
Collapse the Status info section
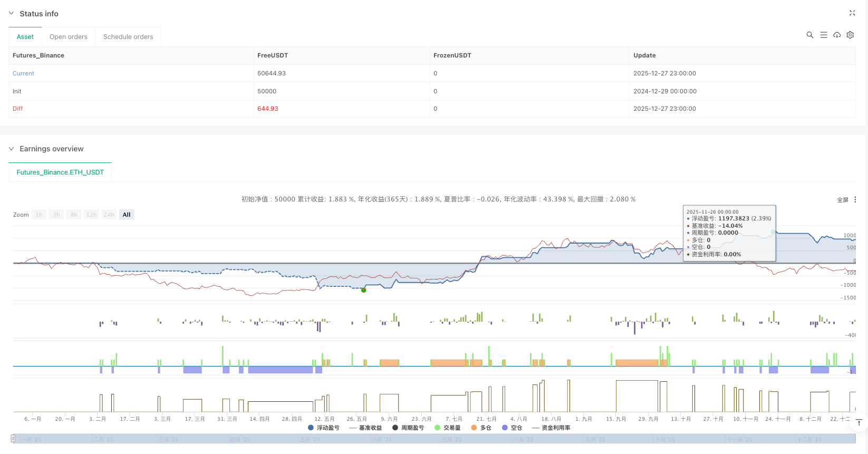tap(12, 14)
